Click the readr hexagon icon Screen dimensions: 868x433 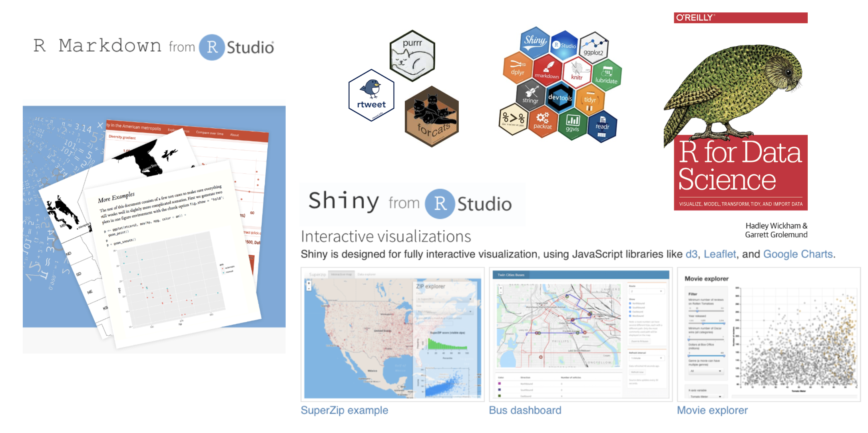point(602,127)
